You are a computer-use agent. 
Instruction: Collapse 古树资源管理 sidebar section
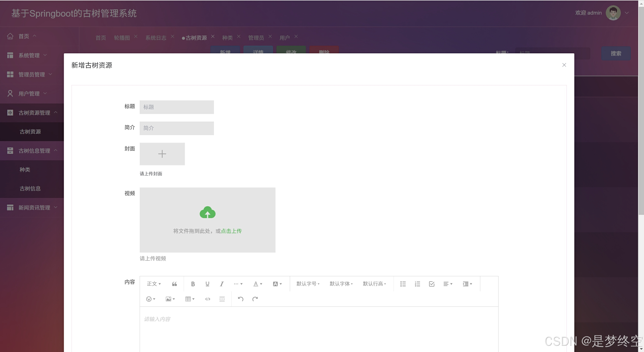[x=32, y=113]
